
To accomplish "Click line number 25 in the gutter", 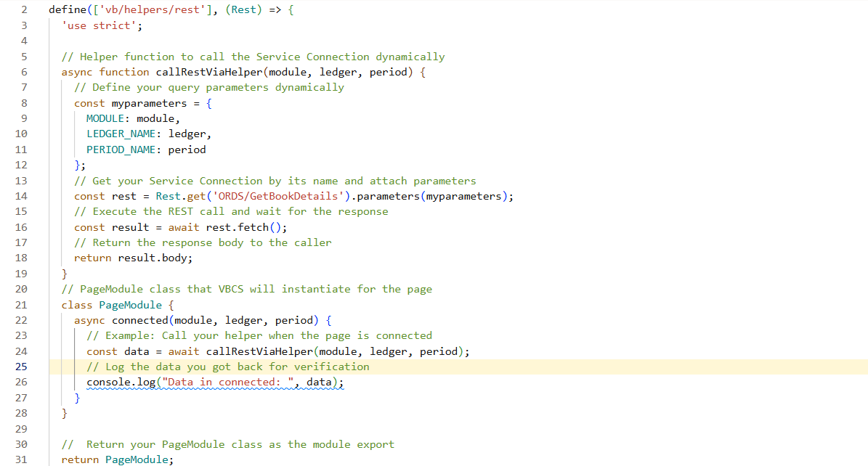I will click(21, 367).
